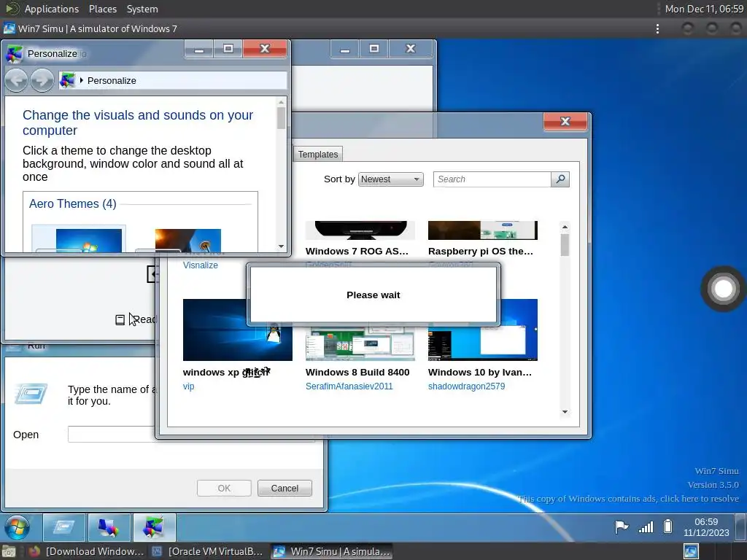Select the Windows 7 ROG theme thumbnail
The height and width of the screenshot is (560, 747).
[360, 230]
